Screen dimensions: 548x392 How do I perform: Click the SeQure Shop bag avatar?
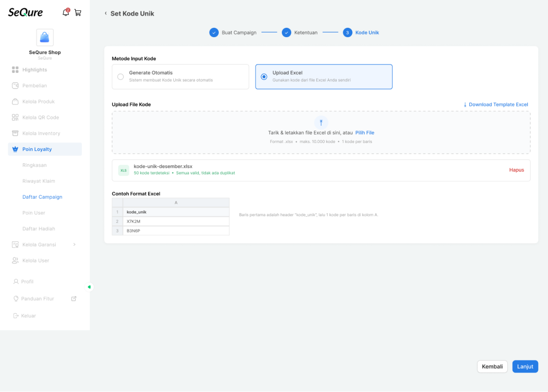(45, 38)
